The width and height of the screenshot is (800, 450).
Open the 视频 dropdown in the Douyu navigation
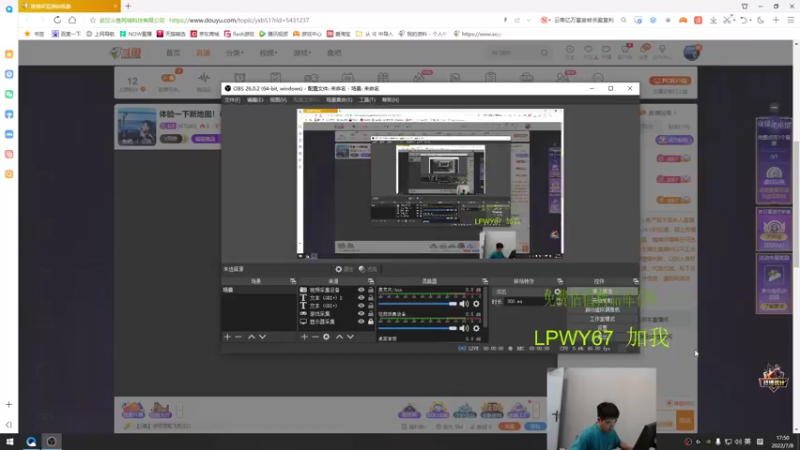point(268,53)
